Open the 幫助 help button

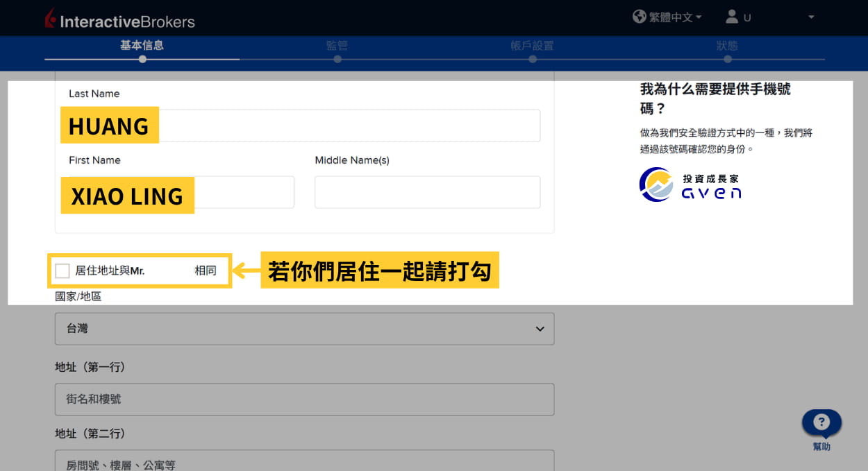click(x=821, y=430)
